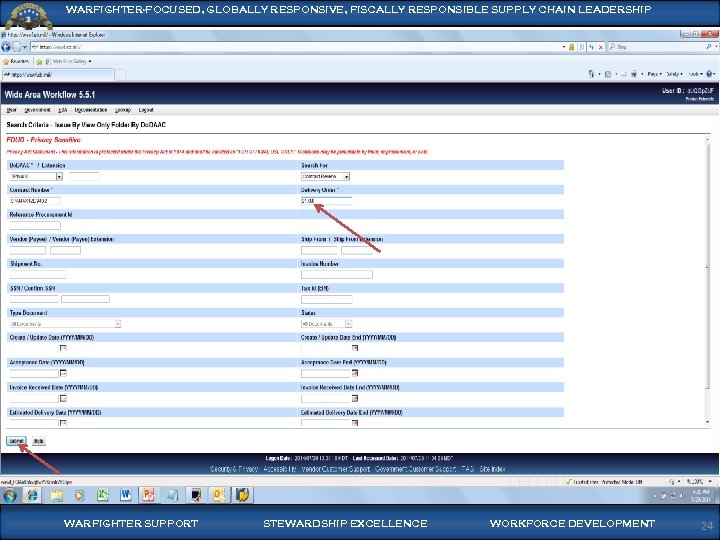This screenshot has height=540, width=720.
Task: Click the security lock icon in address bar
Action: 572,47
